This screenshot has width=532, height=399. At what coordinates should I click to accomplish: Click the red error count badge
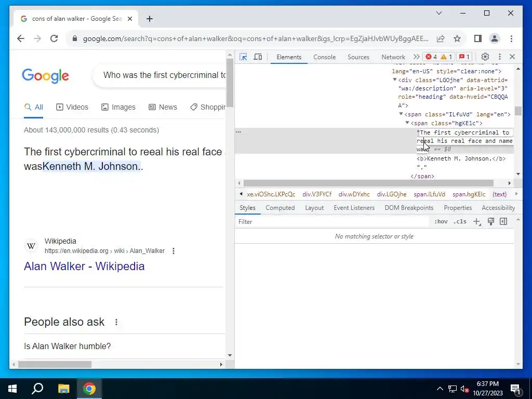(432, 57)
